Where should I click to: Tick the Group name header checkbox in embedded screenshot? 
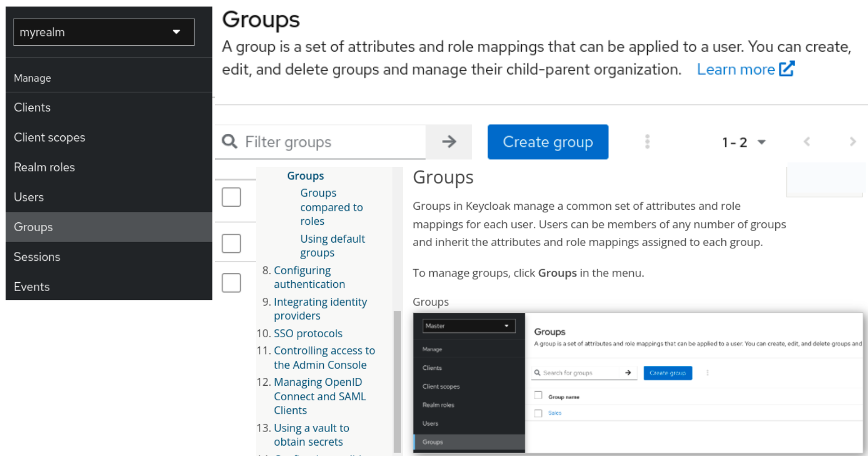538,395
